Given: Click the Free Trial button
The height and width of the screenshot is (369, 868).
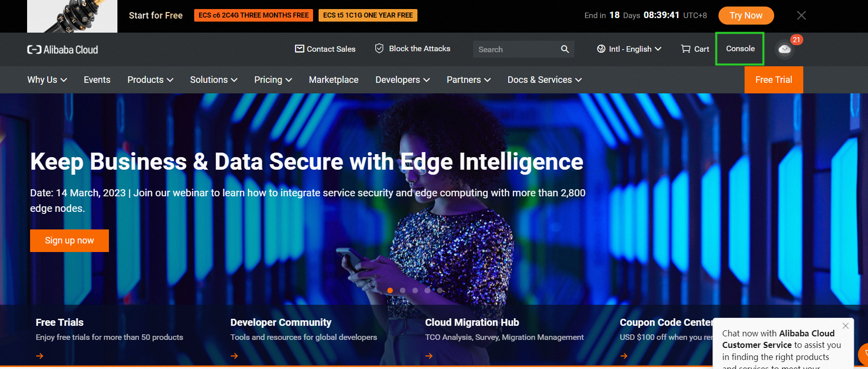Looking at the screenshot, I should point(774,80).
